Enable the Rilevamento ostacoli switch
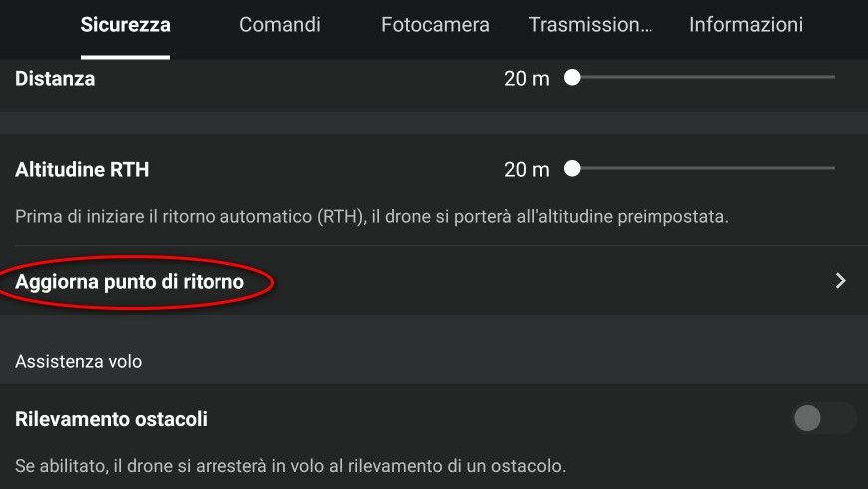Screen dimensions: 868x489 pyautogui.click(x=824, y=419)
